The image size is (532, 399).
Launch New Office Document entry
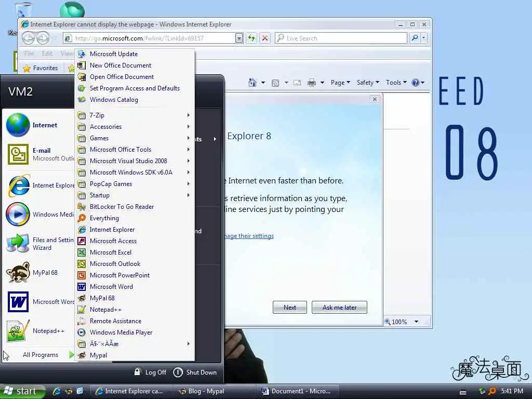[x=135, y=65]
